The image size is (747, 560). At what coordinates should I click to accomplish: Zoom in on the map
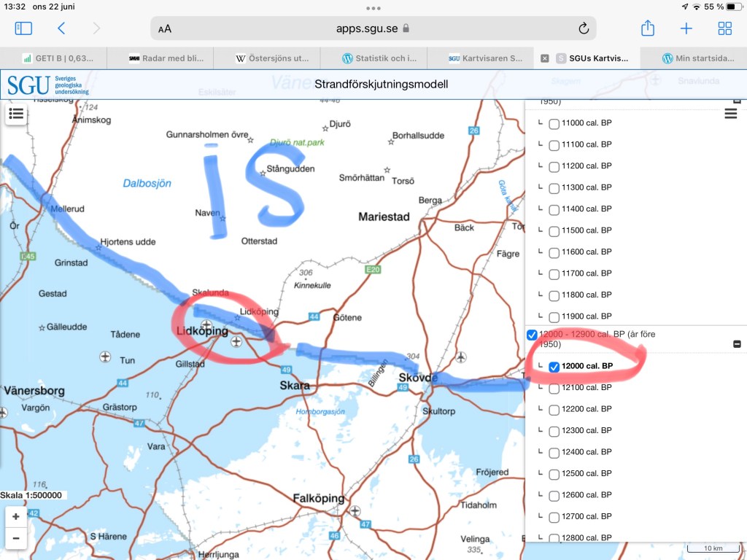tap(15, 516)
